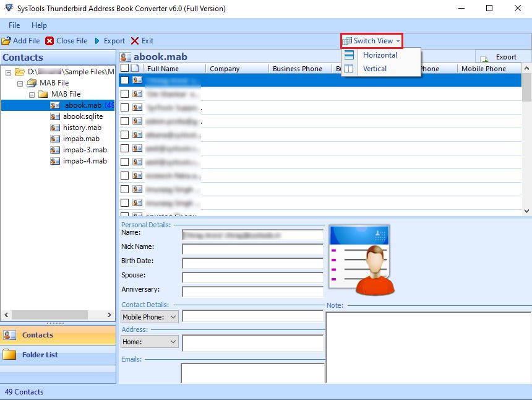Check the sixth contact row's checkbox
The width and height of the screenshot is (532, 400).
click(125, 148)
